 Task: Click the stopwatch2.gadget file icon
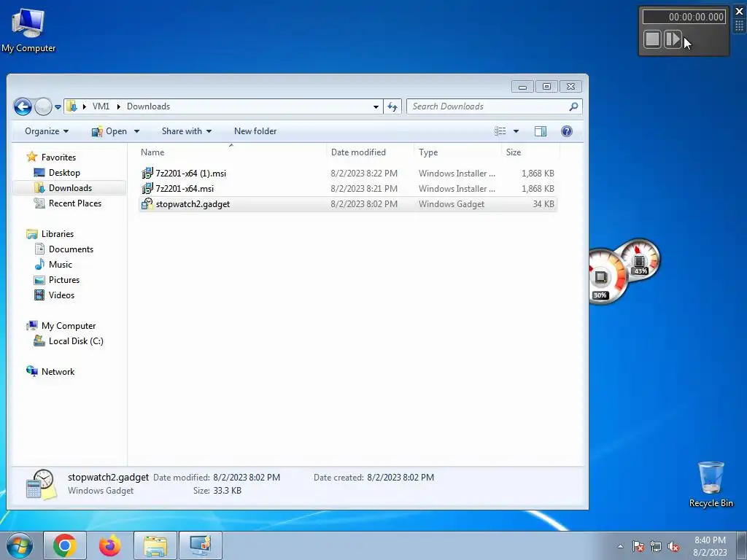(147, 204)
